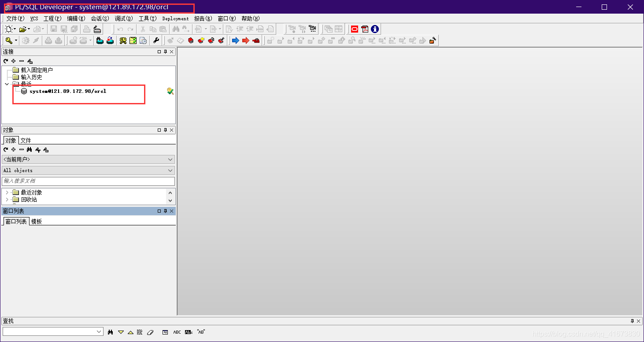Screen dimensions: 644x342
Task: Click the yellow checklist icon
Action: coord(133,40)
